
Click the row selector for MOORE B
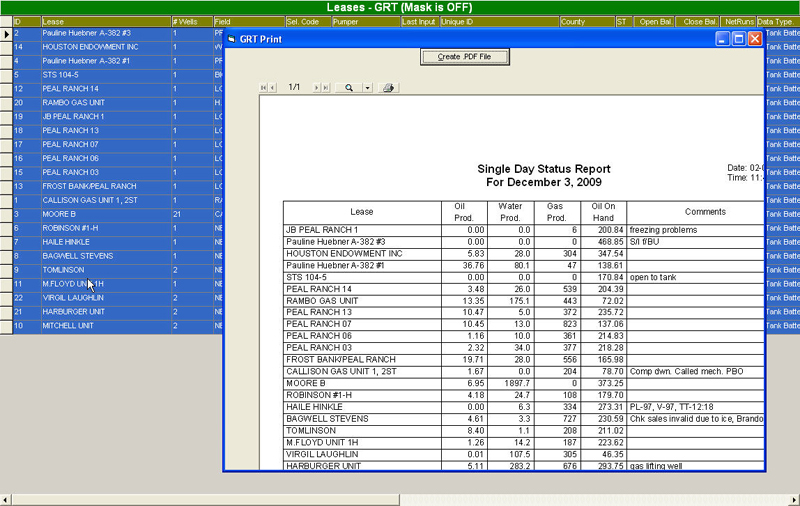point(6,214)
